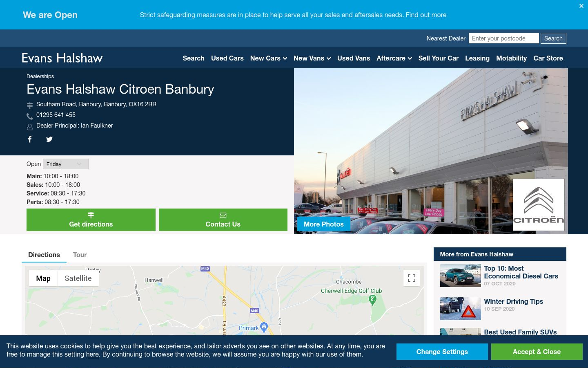
Task: Open the Economical Diesel Cars article thumbnail
Action: coord(460,276)
